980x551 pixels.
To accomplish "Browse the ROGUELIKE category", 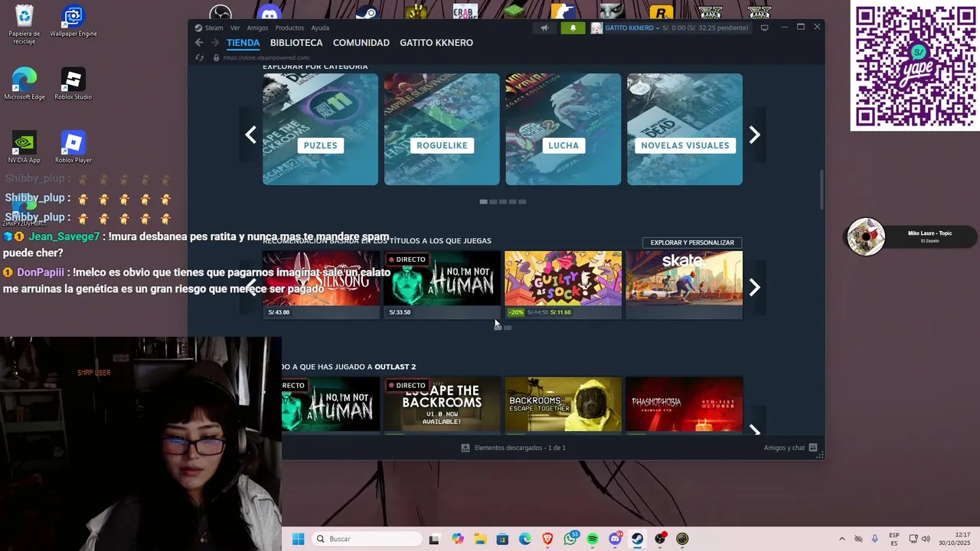I will pos(442,129).
